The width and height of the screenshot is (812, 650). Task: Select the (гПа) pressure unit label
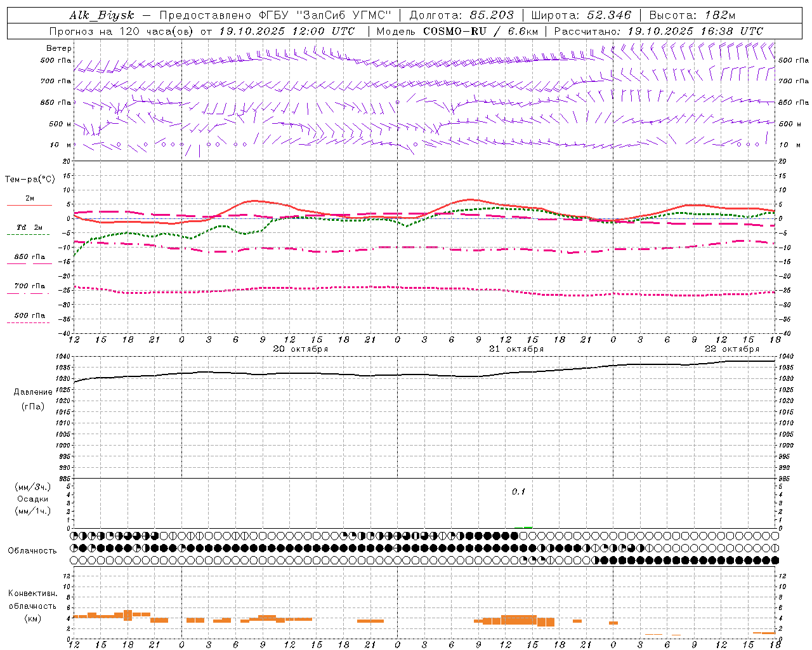[x=32, y=406]
